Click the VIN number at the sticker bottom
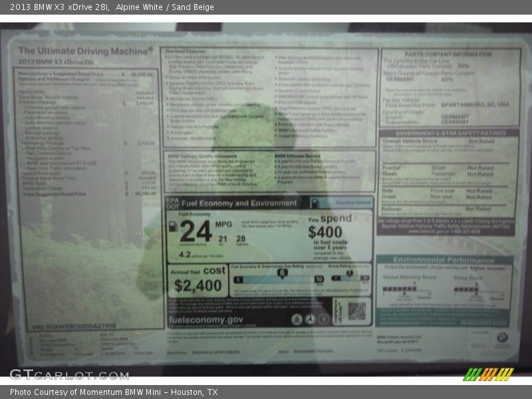Viewport: 532px width, 399px height. [74, 327]
